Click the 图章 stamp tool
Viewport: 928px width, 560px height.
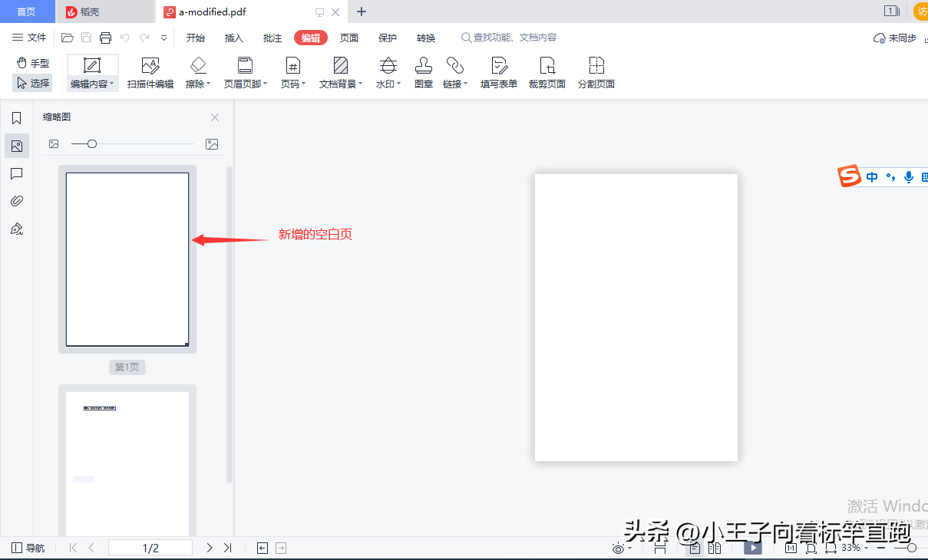point(424,74)
